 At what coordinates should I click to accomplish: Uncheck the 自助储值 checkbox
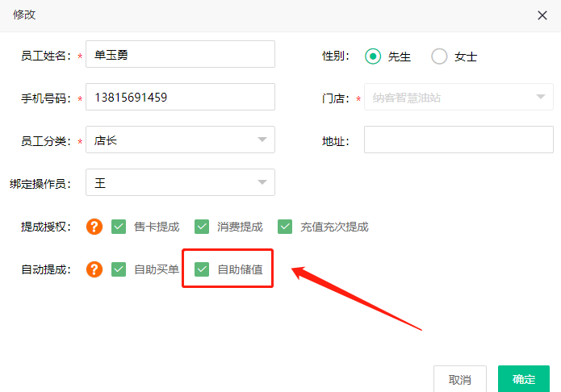tap(202, 269)
